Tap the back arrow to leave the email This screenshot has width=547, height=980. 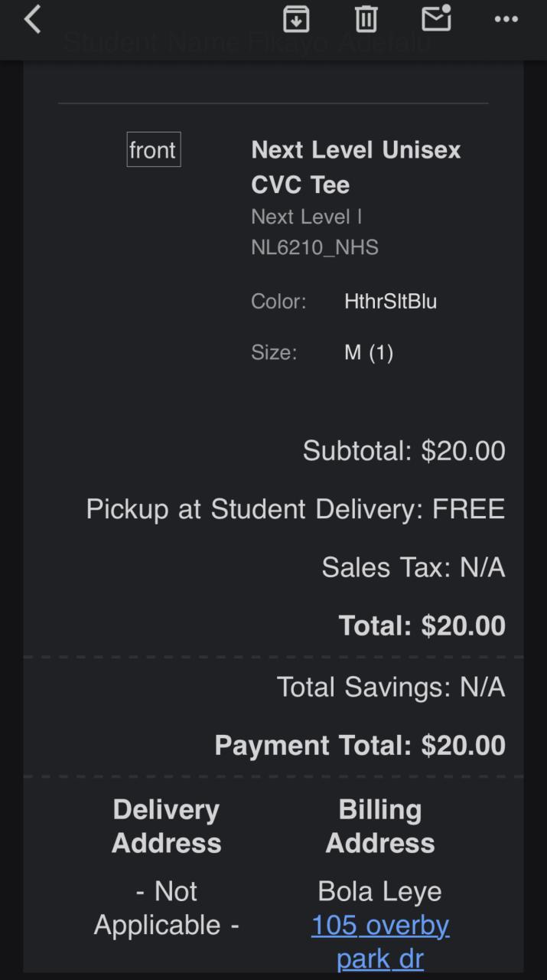coord(32,20)
